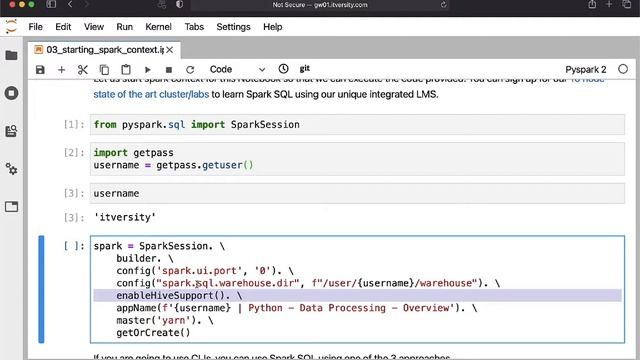Click into cell 3 input containing username

(357, 193)
